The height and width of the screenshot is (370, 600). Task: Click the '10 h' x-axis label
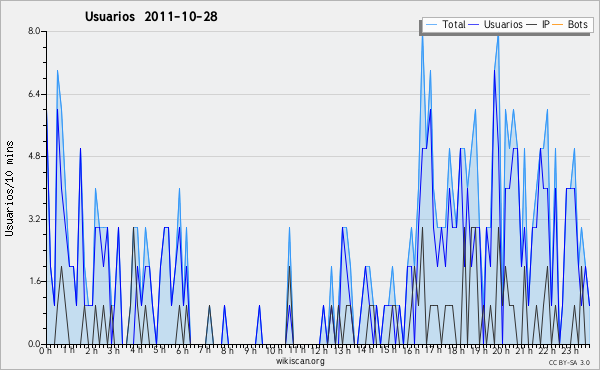click(274, 350)
